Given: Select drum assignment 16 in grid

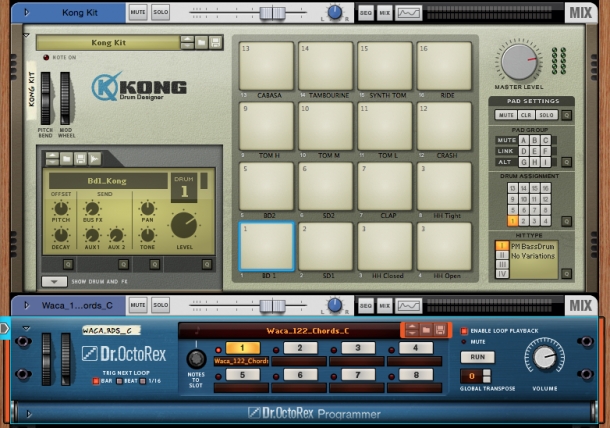Looking at the screenshot, I should (546, 189).
